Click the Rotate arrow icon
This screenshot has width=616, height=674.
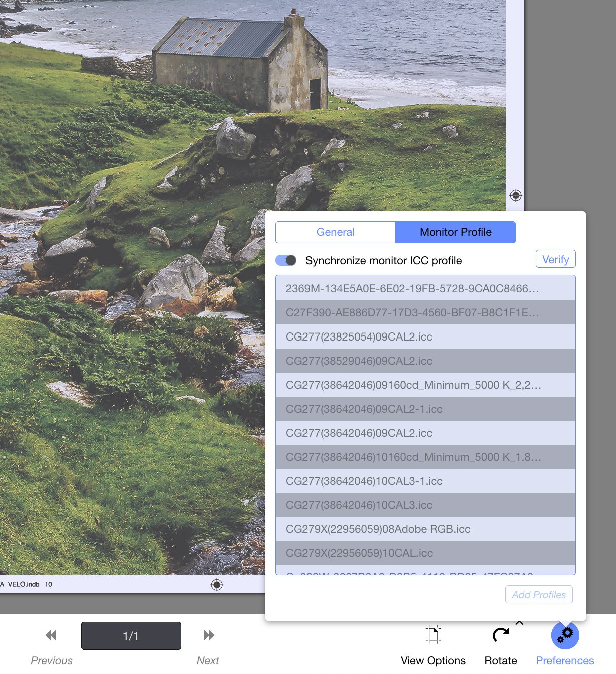(500, 635)
